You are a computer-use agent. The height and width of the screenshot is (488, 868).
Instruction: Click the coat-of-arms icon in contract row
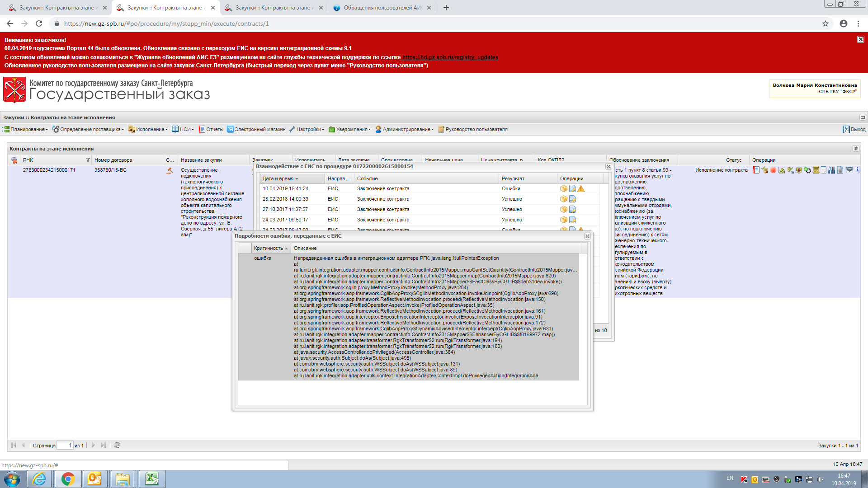click(x=799, y=170)
